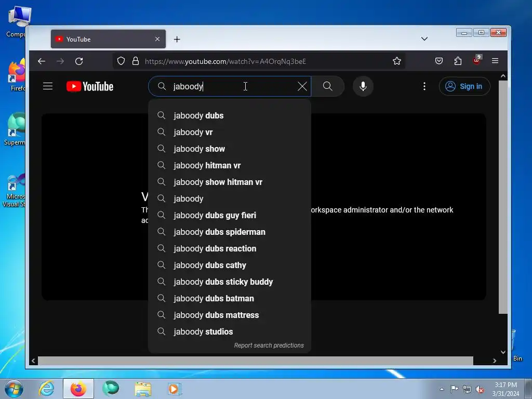Pick 'jaboody dubs guy fieri' suggestion
532x399 pixels.
(230, 215)
